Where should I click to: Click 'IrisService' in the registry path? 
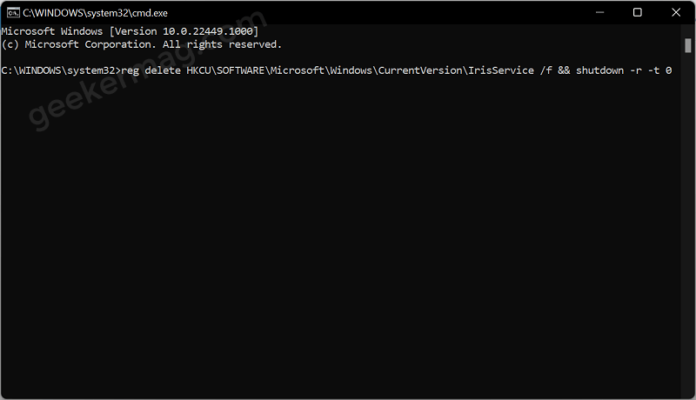coord(501,71)
